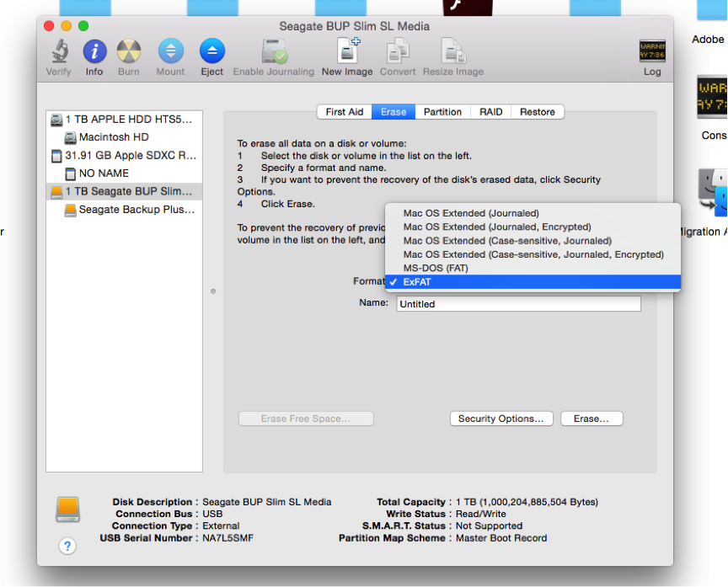This screenshot has width=728, height=587.
Task: Switch to the Partition tab
Action: point(442,112)
